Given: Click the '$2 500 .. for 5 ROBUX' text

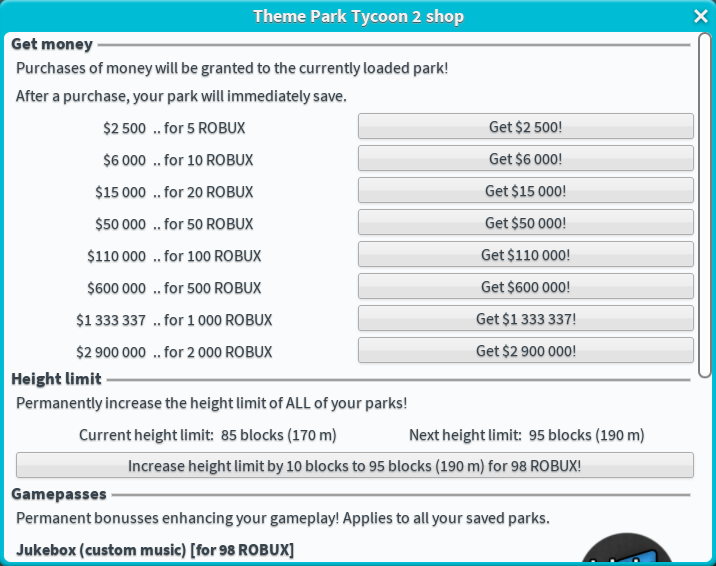Looking at the screenshot, I should [x=174, y=128].
